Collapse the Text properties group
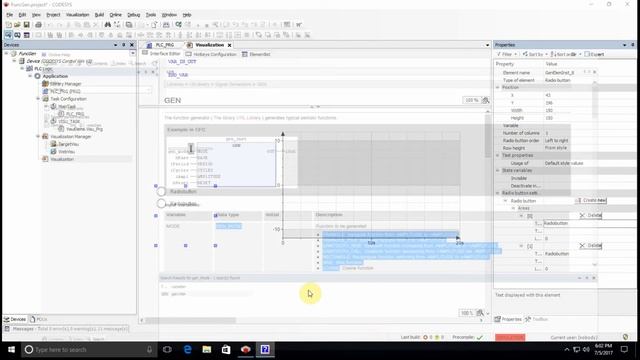The height and width of the screenshot is (360, 640). pos(498,156)
